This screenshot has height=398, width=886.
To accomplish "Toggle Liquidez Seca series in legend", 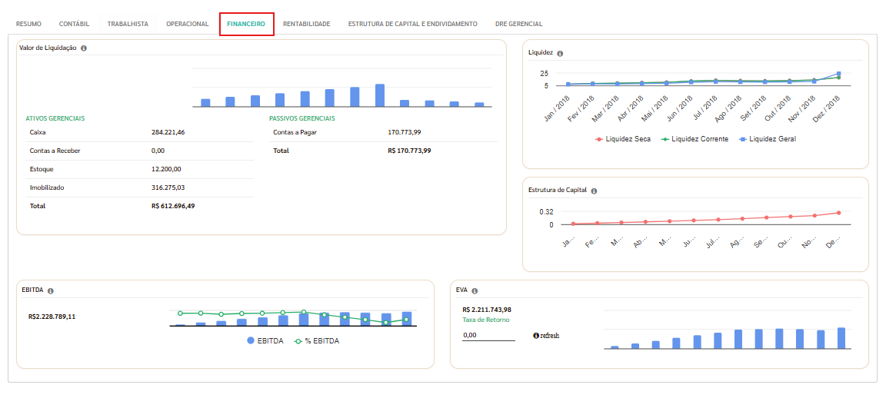I will 623,139.
